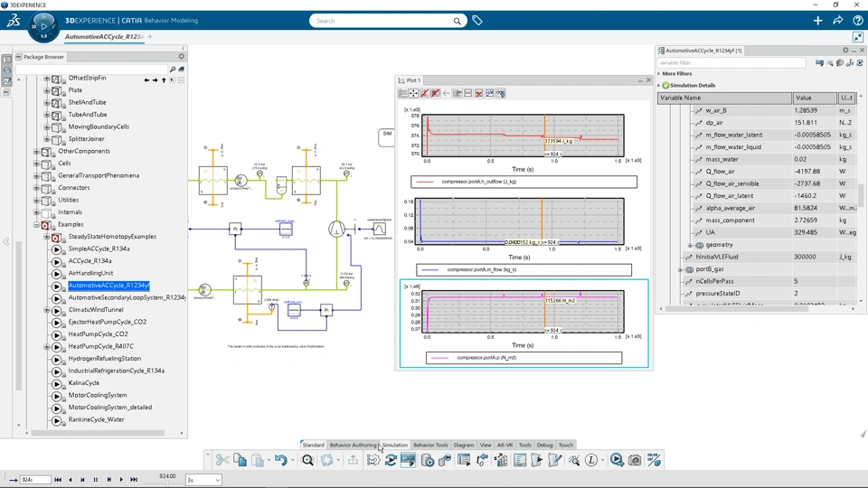Switch to the Standard toolbar tab
This screenshot has width=868, height=488.
tap(313, 445)
